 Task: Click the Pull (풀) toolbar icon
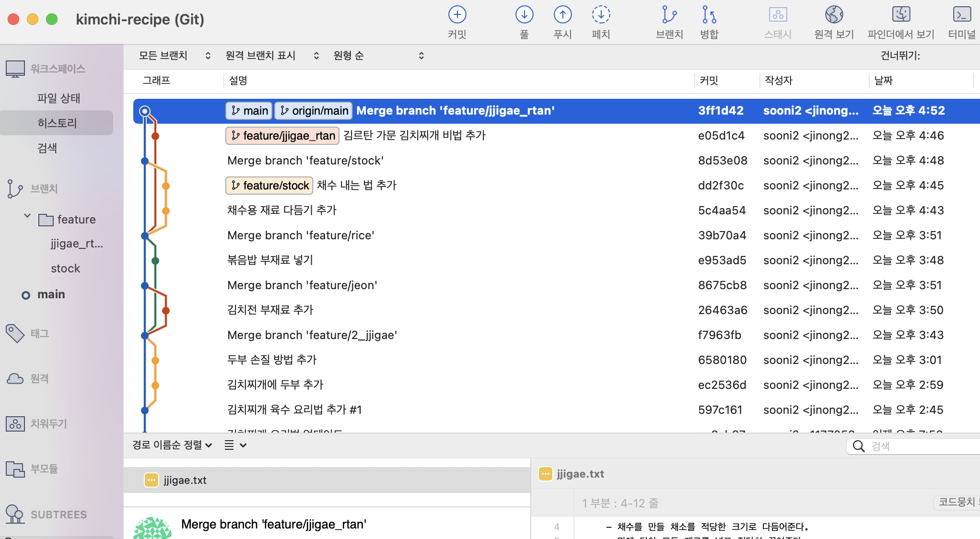[524, 15]
